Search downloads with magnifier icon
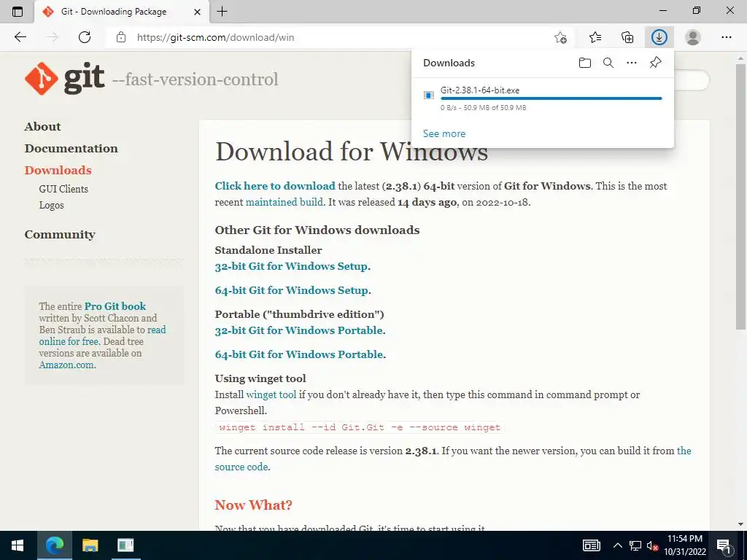 [608, 63]
